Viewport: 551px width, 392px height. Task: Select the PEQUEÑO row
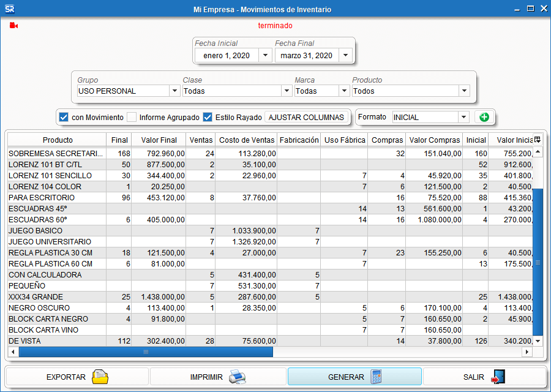[x=270, y=286]
